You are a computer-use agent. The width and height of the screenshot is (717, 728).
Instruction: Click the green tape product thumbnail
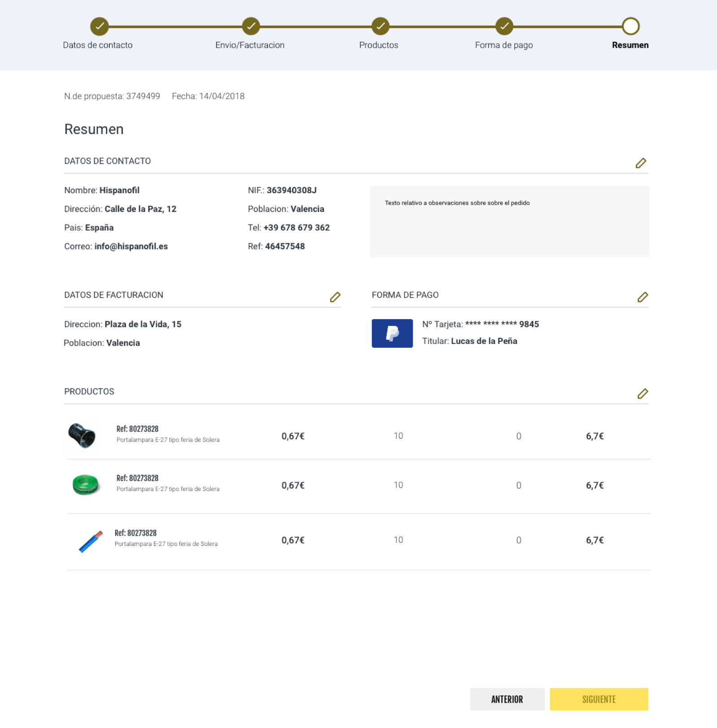(85, 485)
